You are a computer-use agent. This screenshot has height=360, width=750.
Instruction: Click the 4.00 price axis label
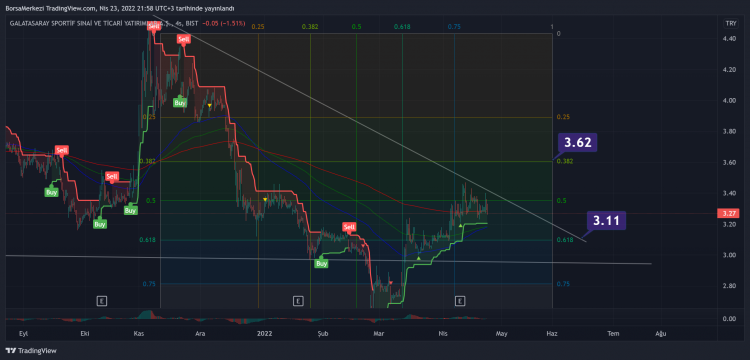(729, 101)
